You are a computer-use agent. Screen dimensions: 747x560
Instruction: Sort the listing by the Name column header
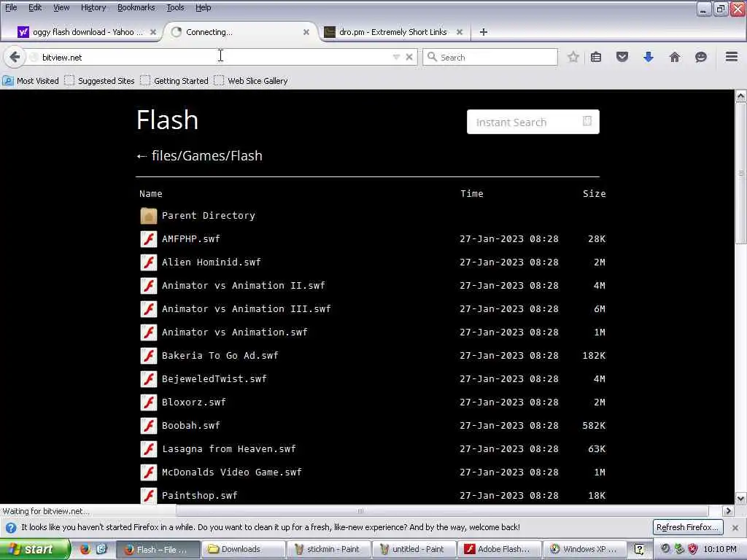pyautogui.click(x=150, y=193)
